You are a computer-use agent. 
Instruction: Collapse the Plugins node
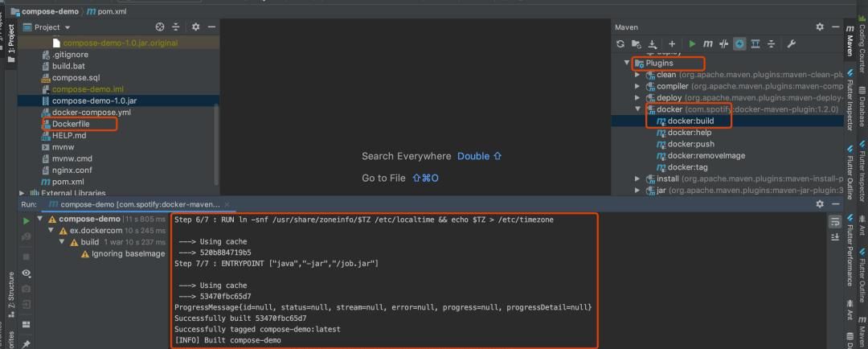coord(627,64)
